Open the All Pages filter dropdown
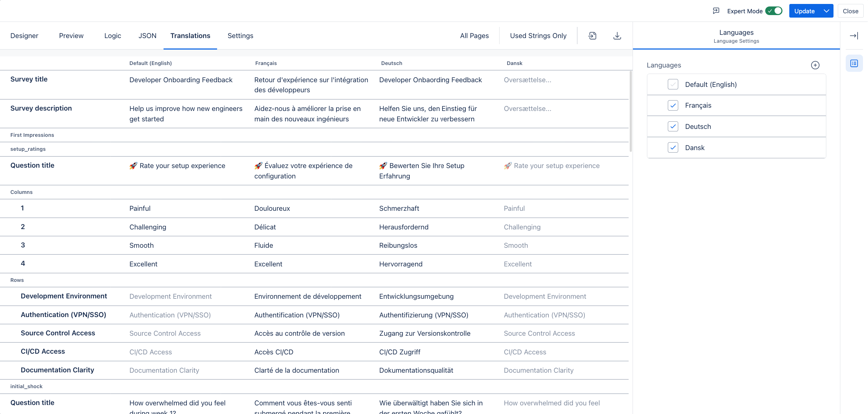 [474, 36]
